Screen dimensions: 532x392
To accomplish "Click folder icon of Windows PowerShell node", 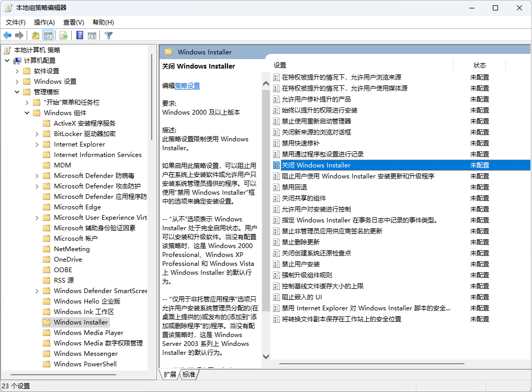I will [47, 364].
